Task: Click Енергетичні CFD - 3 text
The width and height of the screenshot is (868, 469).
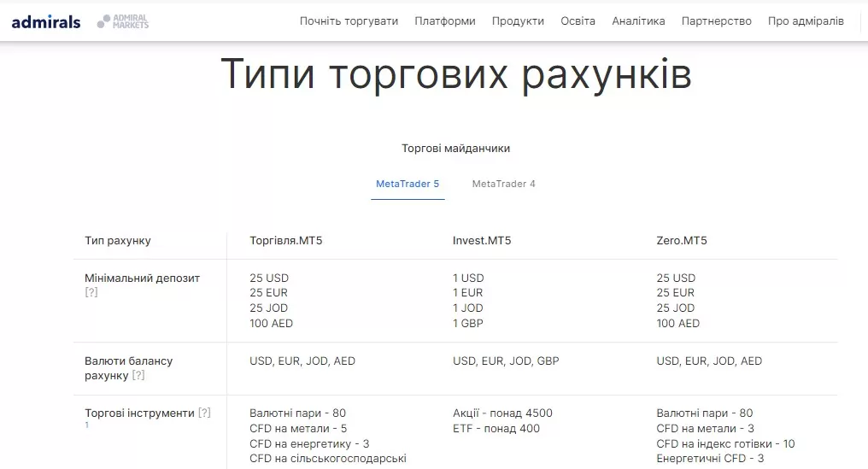Action: [710, 459]
